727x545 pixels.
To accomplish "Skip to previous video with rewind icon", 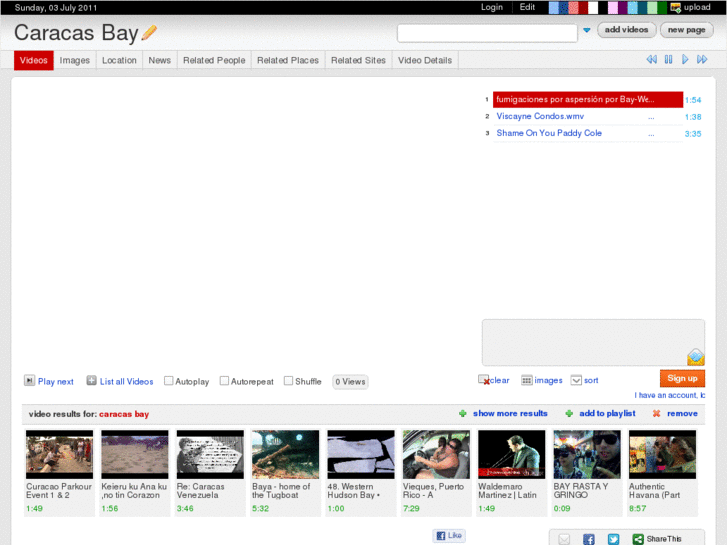I will (x=651, y=59).
